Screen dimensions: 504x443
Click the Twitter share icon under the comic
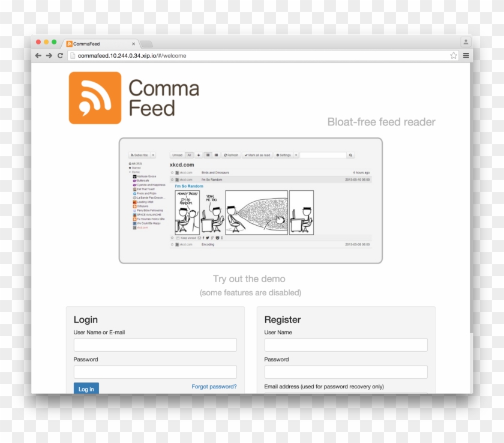tap(208, 238)
